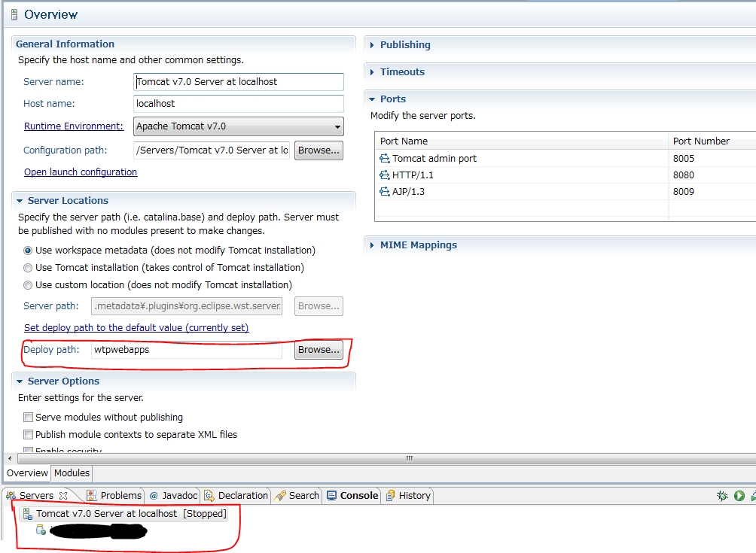Click the Declaration tab icon
This screenshot has height=553, width=756.
coord(209,496)
